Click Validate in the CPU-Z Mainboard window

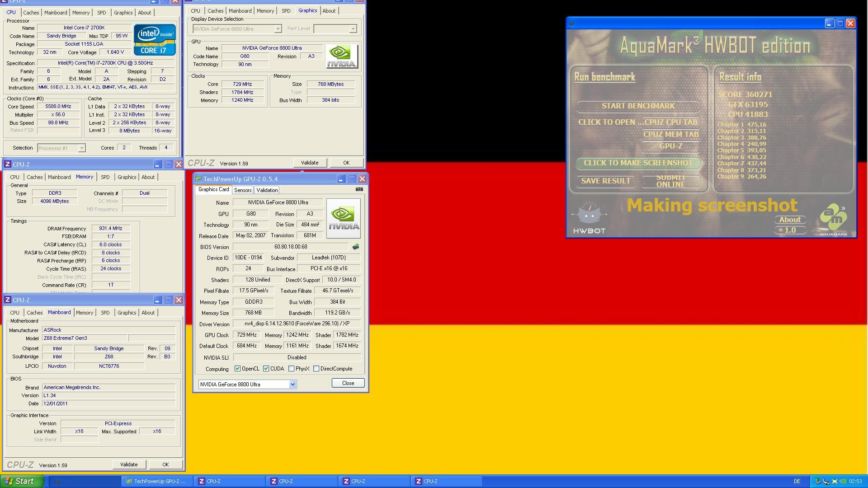point(129,465)
